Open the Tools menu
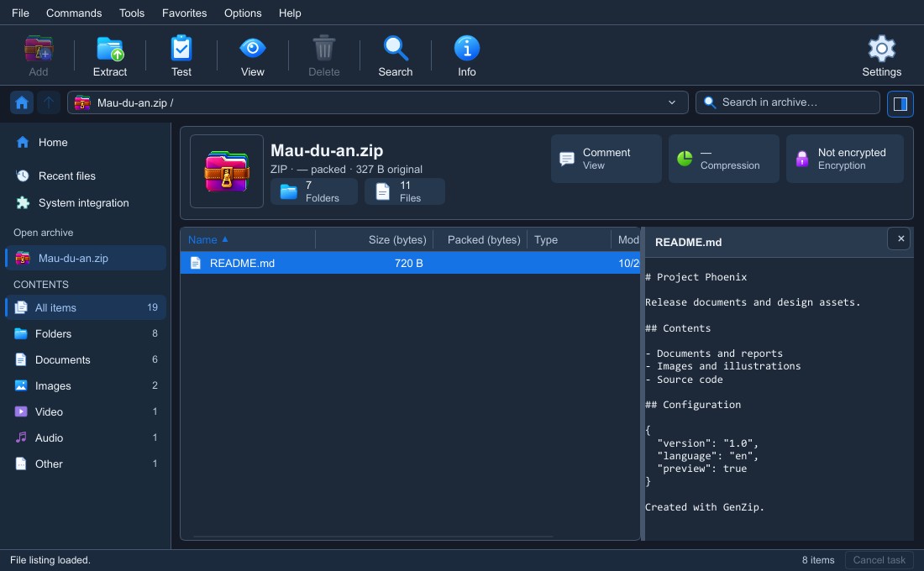This screenshot has height=571, width=924. pos(131,13)
